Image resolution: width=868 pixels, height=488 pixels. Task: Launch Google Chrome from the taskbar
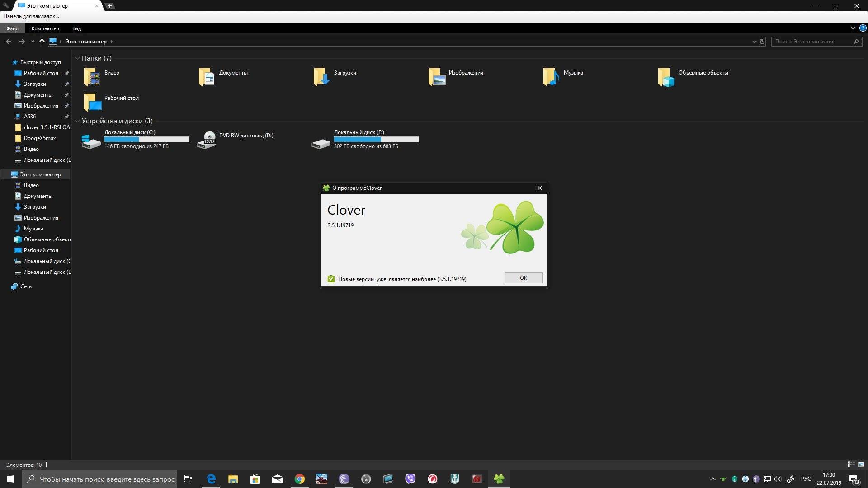300,479
